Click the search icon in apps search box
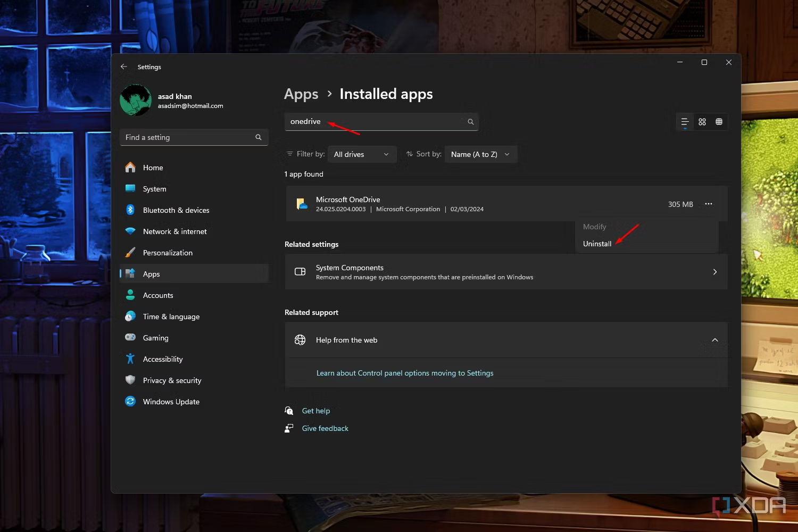The width and height of the screenshot is (798, 532). pos(470,122)
